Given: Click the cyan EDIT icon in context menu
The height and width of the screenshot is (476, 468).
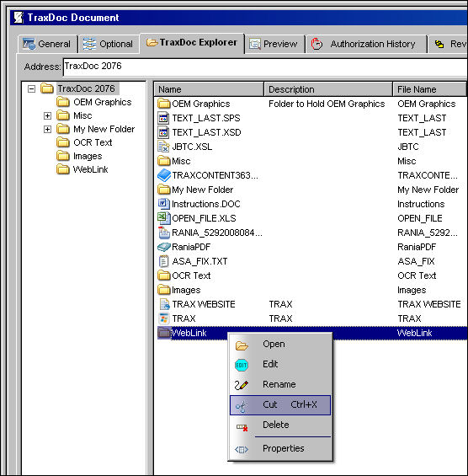Looking at the screenshot, I should 242,365.
